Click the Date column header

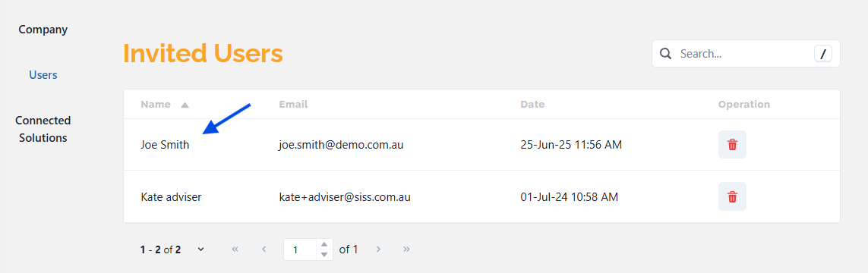click(x=532, y=104)
